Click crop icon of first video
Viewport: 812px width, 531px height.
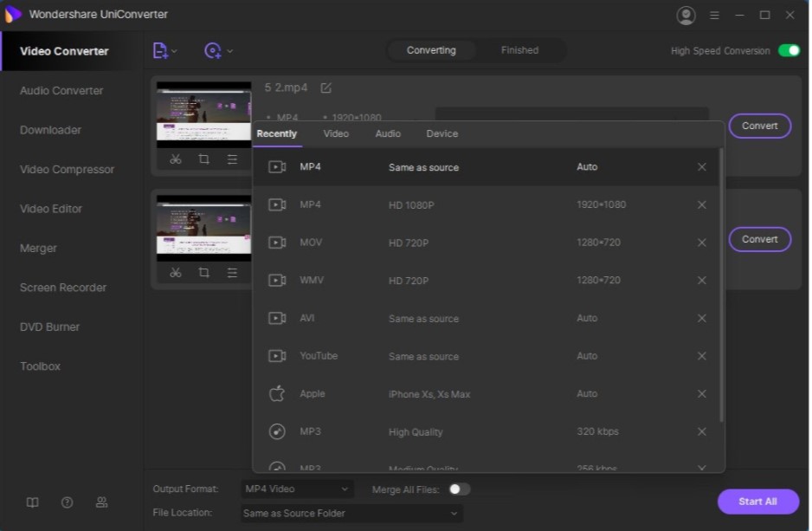pos(204,159)
